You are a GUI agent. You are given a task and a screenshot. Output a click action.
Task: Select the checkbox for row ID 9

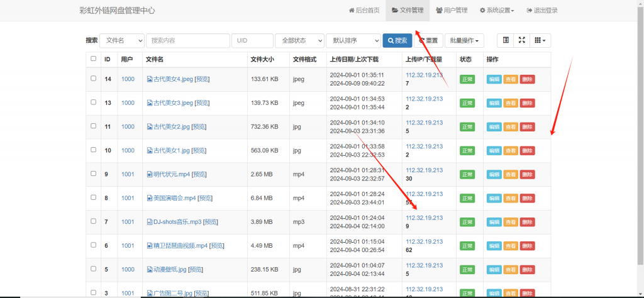tap(94, 174)
